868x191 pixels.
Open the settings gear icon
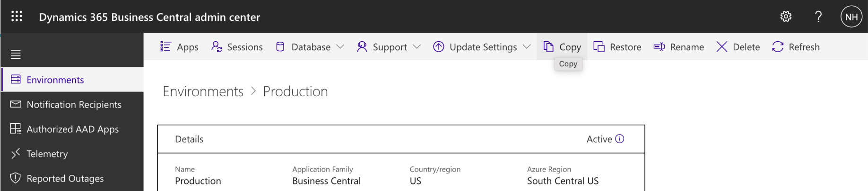click(x=786, y=17)
